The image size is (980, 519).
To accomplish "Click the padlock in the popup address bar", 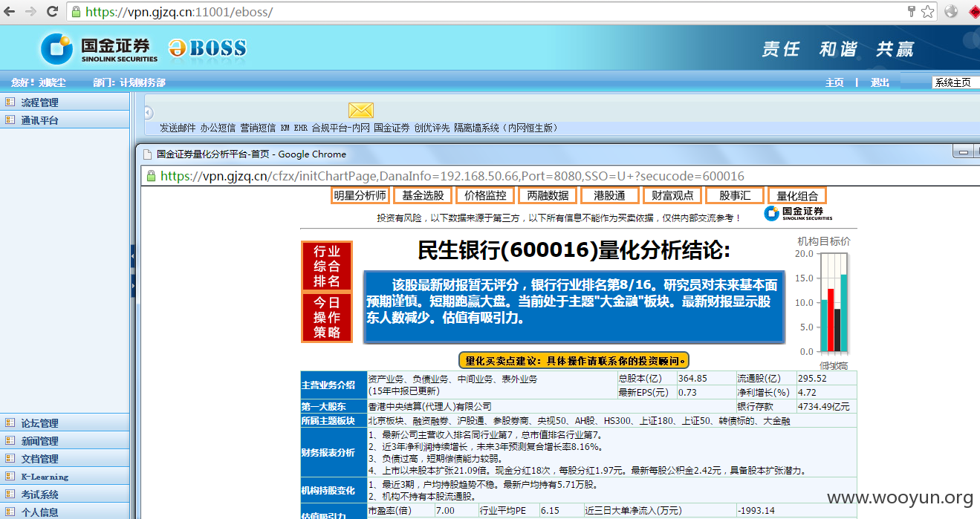I will (151, 176).
